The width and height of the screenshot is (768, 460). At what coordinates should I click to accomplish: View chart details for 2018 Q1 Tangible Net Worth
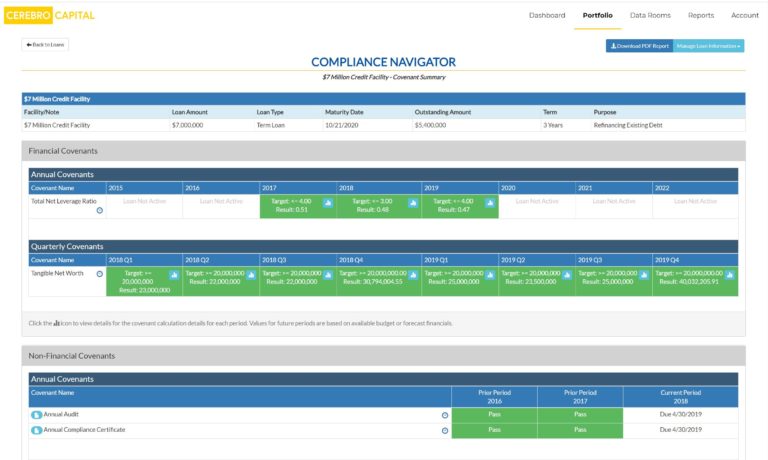pyautogui.click(x=174, y=275)
